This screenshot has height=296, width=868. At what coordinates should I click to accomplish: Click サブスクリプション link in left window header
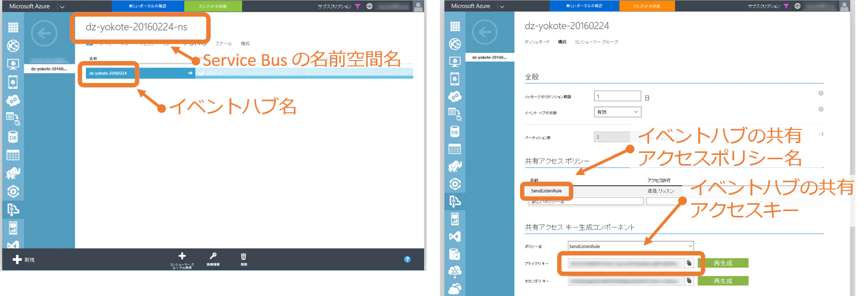[334, 7]
